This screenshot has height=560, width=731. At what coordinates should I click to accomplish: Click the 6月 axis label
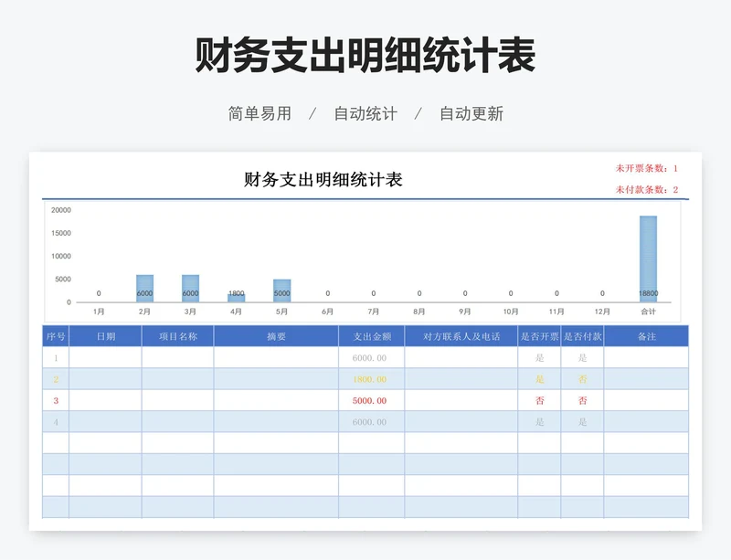coord(328,312)
